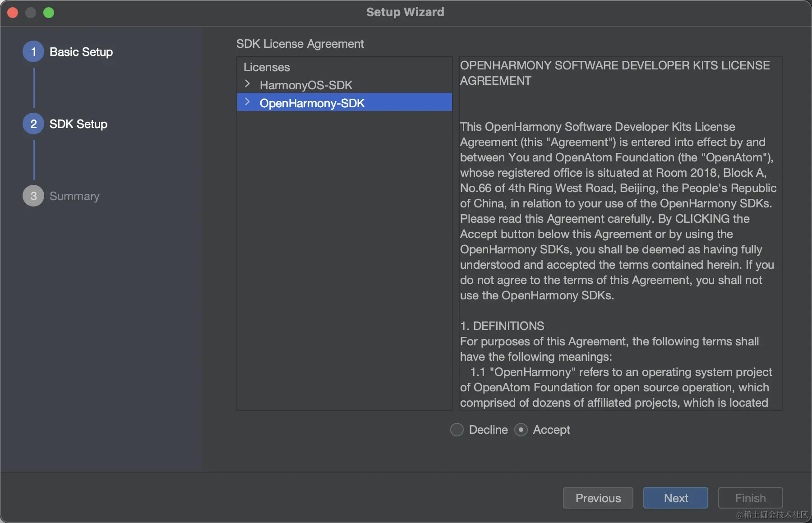This screenshot has height=523, width=812.
Task: Click the Licenses tree header
Action: click(267, 67)
